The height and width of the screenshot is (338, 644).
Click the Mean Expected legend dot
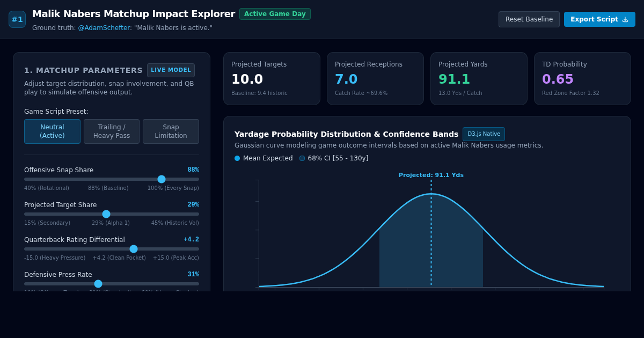237,158
